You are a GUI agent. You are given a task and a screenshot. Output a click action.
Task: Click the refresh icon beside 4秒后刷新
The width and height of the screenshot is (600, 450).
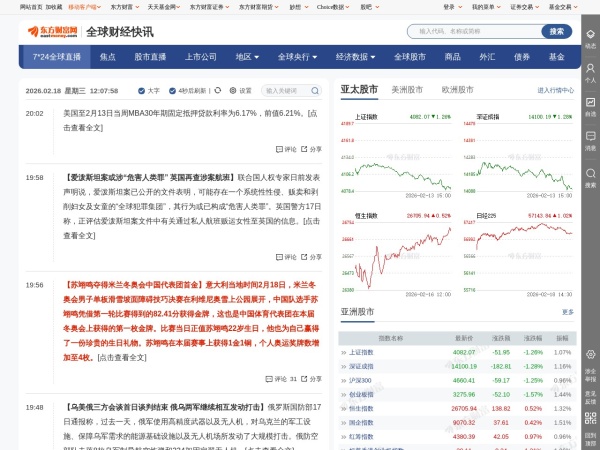pyautogui.click(x=217, y=90)
